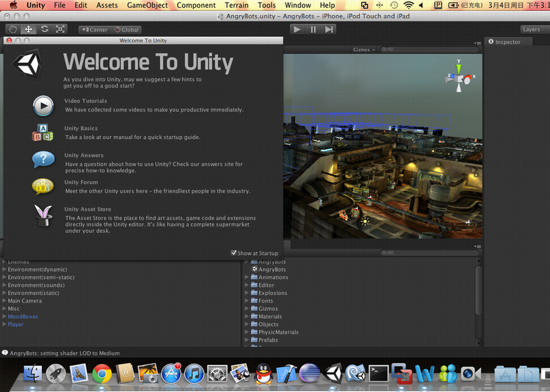Select Player in Hierarchy
550x392 pixels.
(15, 325)
